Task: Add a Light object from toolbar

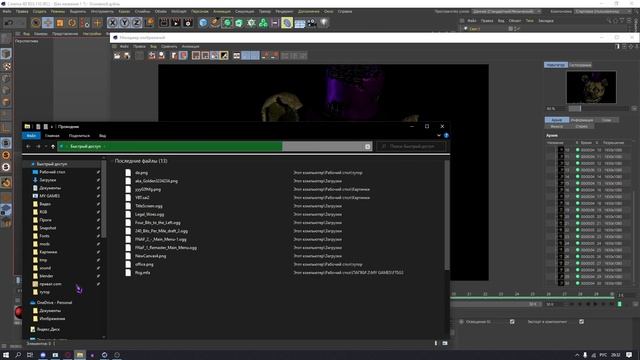Action: point(324,23)
